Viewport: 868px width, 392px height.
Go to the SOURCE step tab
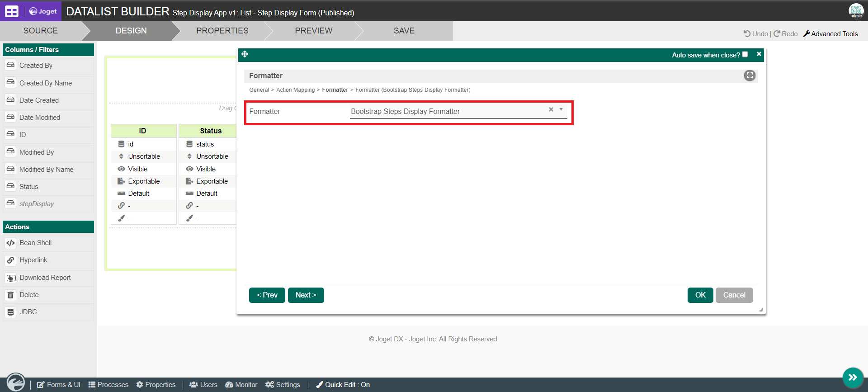coord(41,31)
